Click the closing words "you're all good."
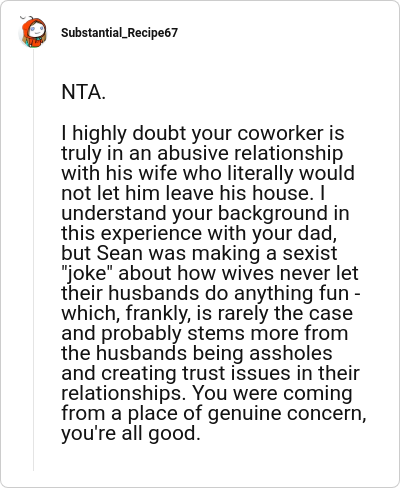This screenshot has width=400, height=488. [131, 434]
